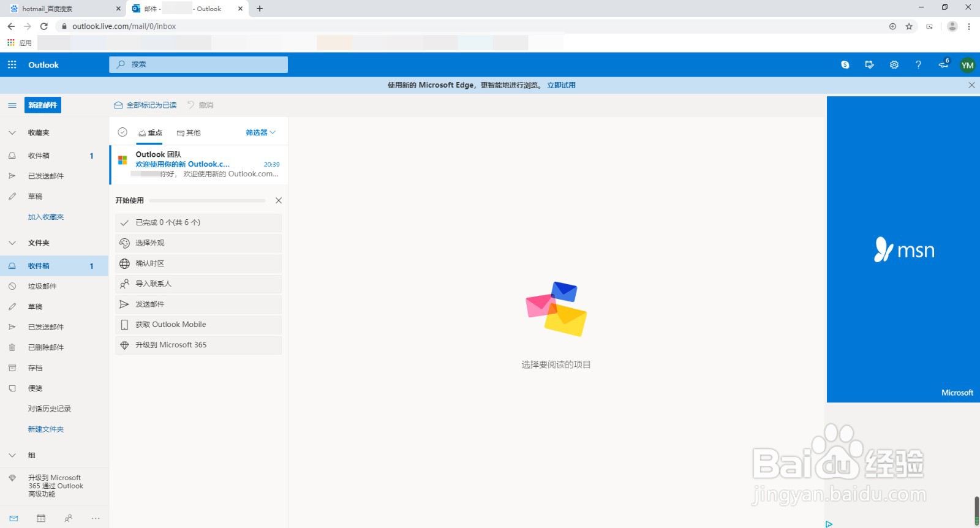Select all messages circle checkbox
This screenshot has width=980, height=528.
click(x=123, y=132)
